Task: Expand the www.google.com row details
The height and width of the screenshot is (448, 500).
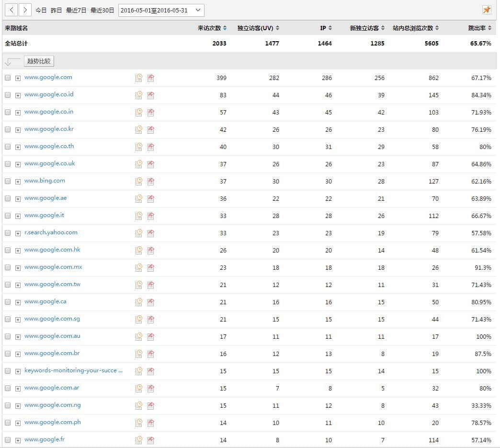Action: (18, 78)
